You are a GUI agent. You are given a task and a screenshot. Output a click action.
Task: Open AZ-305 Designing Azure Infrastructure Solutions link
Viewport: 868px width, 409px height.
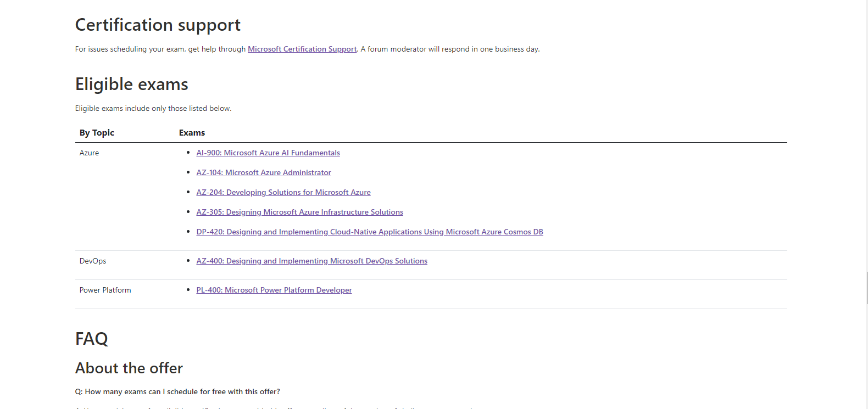tap(299, 212)
